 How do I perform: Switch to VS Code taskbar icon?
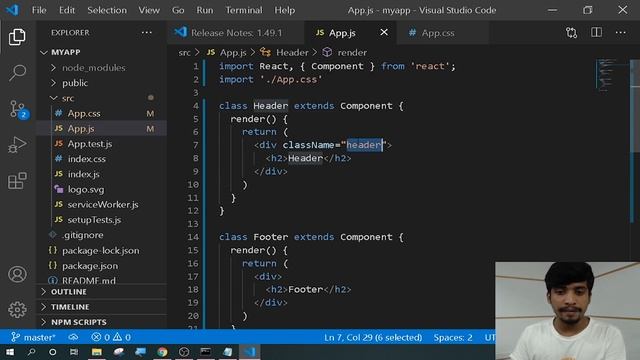click(x=250, y=352)
